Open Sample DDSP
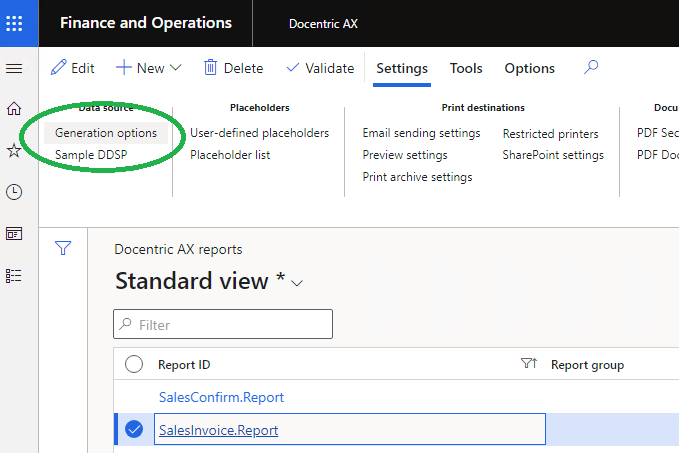 91,155
